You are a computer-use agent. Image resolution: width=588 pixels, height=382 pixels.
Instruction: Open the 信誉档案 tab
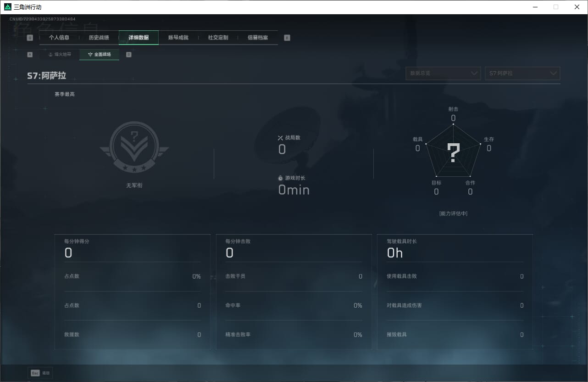tap(258, 38)
